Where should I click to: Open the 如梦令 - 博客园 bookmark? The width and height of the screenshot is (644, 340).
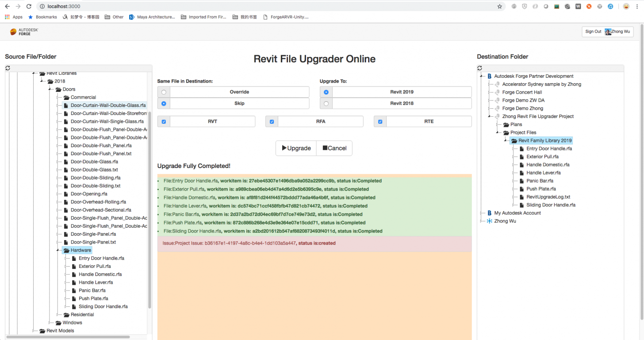(80, 17)
